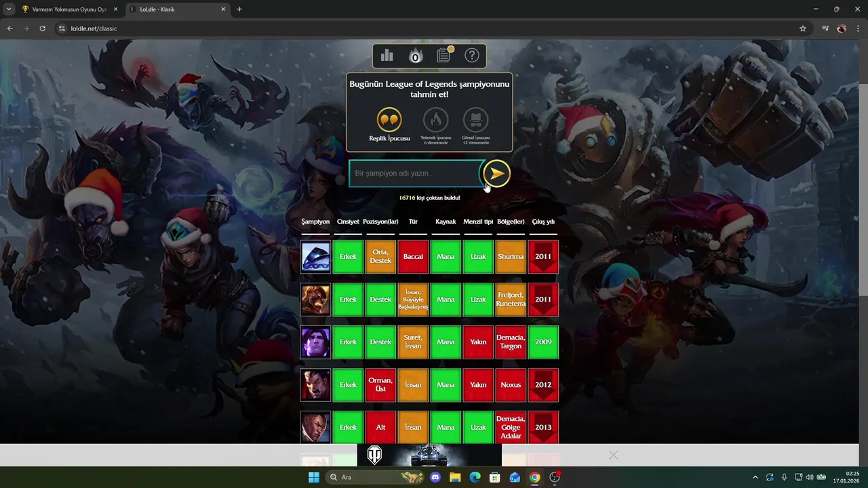Click the green 2009 release year cell

[x=543, y=342]
